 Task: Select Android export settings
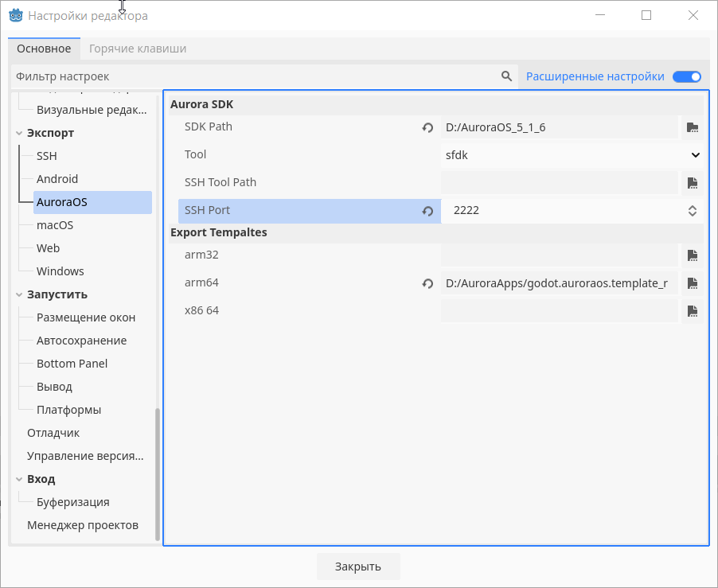click(58, 178)
